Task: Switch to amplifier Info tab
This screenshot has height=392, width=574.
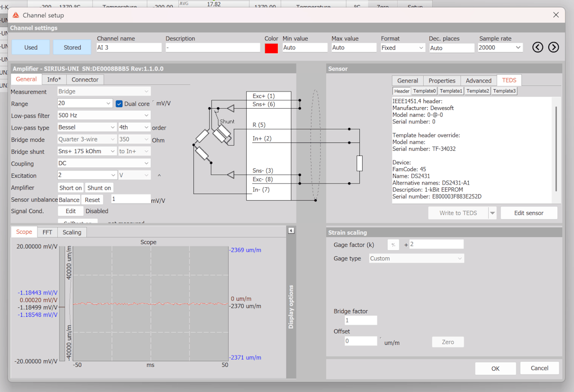Action: click(x=54, y=80)
